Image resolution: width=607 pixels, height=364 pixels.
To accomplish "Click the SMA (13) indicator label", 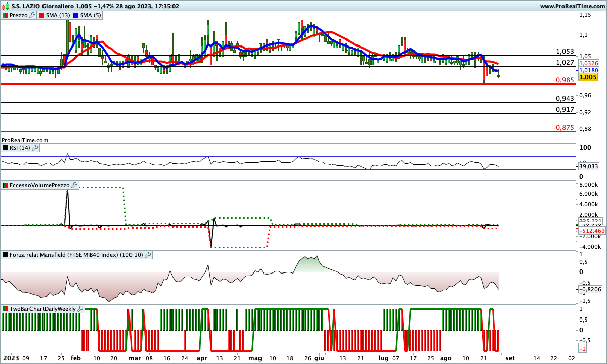I will click(x=58, y=15).
